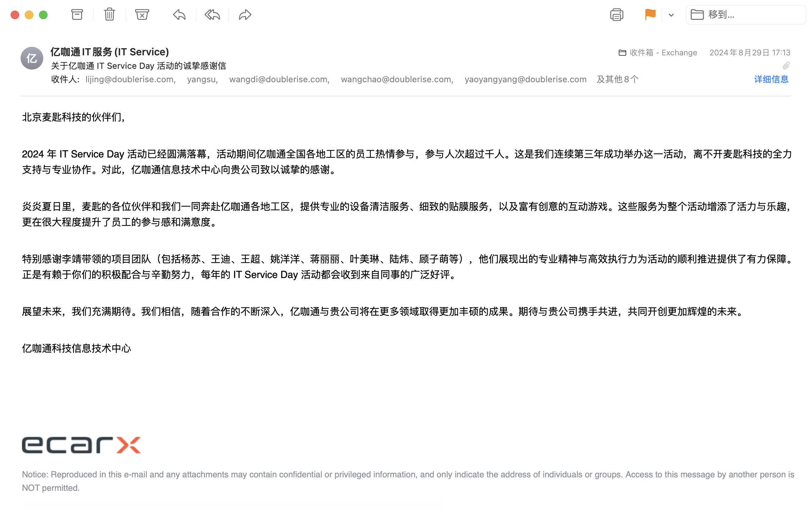Reply to the sender with the reply arrow

click(x=179, y=15)
